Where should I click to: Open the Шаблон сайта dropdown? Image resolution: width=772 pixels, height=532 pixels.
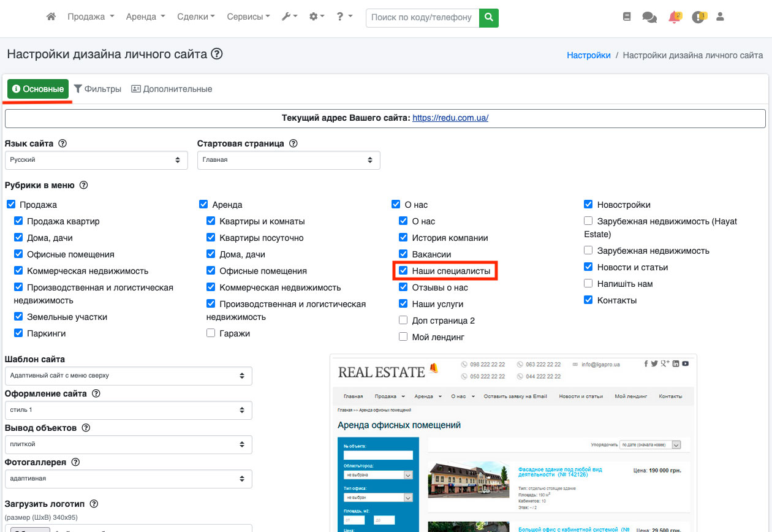tap(128, 376)
